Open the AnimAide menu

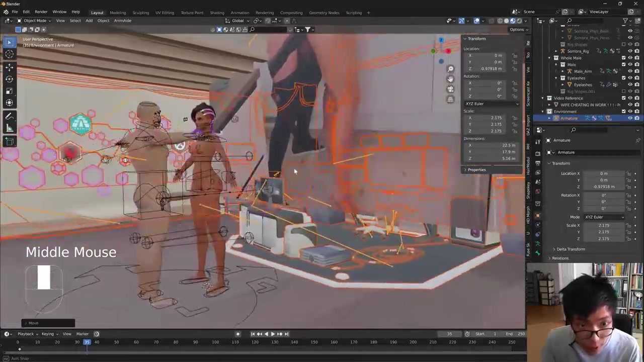(122, 21)
